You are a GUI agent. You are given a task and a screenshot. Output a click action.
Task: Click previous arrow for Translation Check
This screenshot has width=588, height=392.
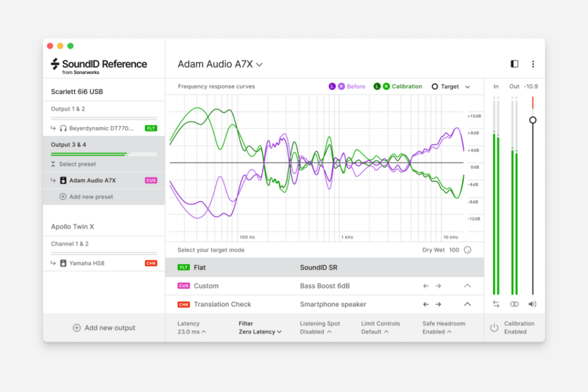(x=425, y=304)
